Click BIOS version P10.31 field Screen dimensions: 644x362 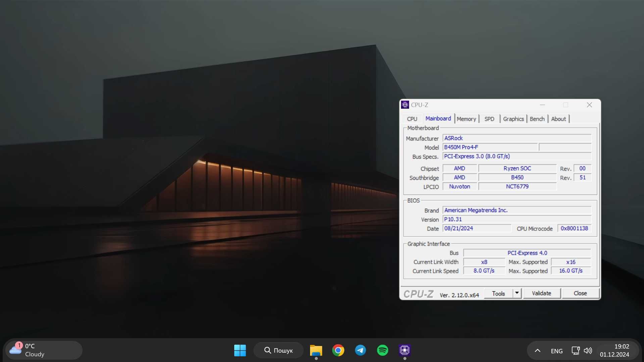click(x=517, y=219)
